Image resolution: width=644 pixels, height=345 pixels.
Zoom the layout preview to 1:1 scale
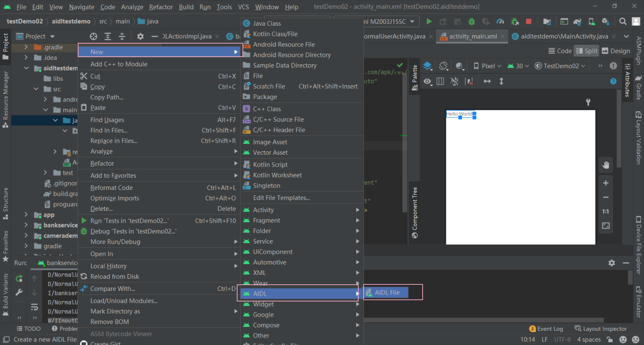(x=605, y=211)
